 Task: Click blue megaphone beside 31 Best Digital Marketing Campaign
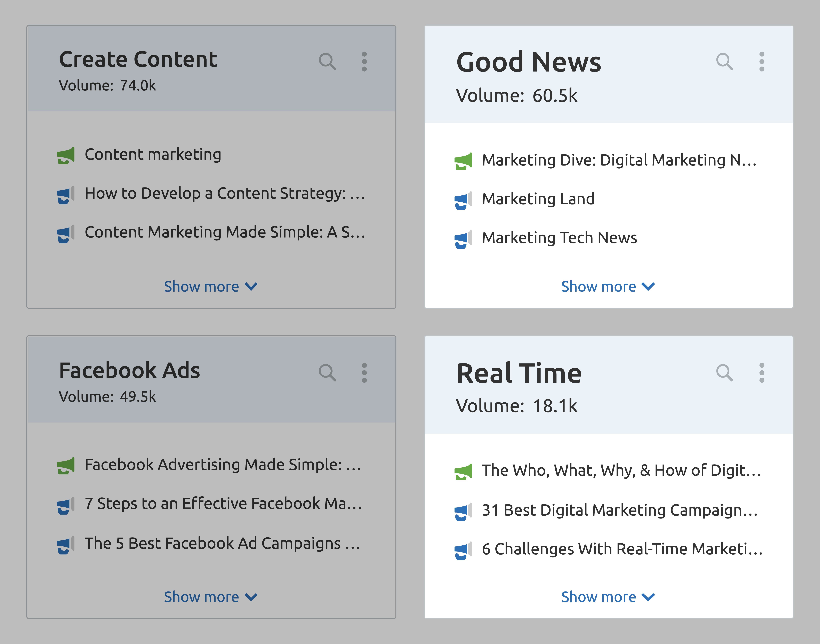point(463,512)
